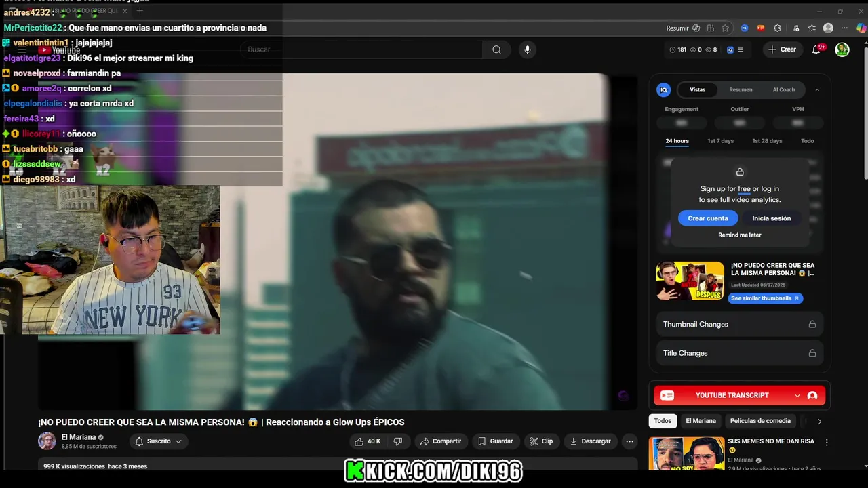Switch to the Resumen tab in vidIQ
Image resolution: width=868 pixels, height=488 pixels.
pos(741,89)
